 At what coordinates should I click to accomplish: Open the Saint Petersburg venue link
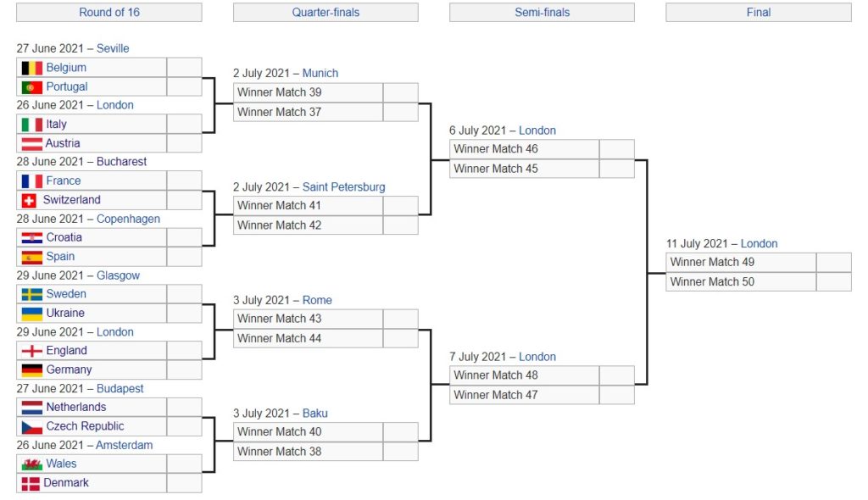[x=343, y=187]
